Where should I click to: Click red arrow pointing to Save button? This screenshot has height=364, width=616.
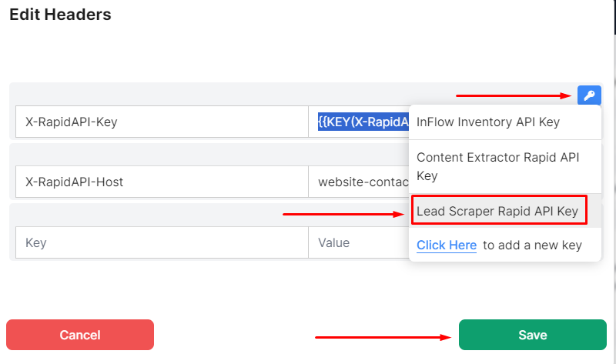pos(383,337)
